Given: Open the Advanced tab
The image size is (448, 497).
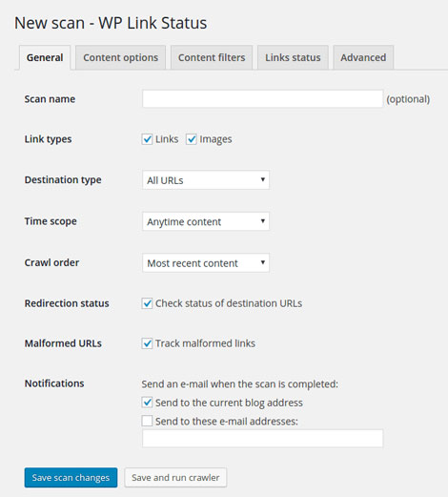Looking at the screenshot, I should tap(363, 57).
